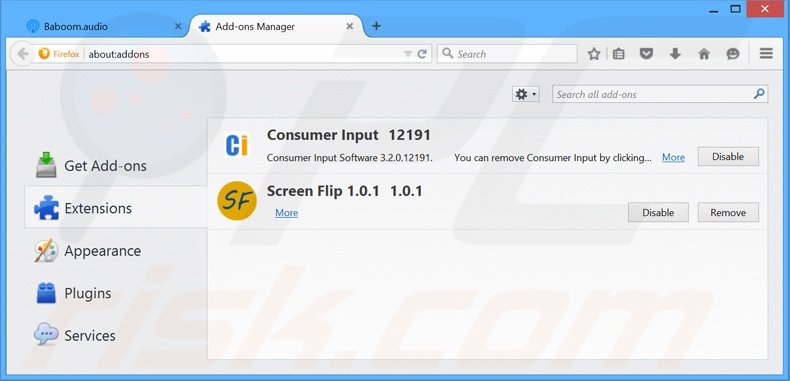Close the Add-ons Manager tab
Image resolution: width=790 pixels, height=381 pixels.
pos(350,26)
